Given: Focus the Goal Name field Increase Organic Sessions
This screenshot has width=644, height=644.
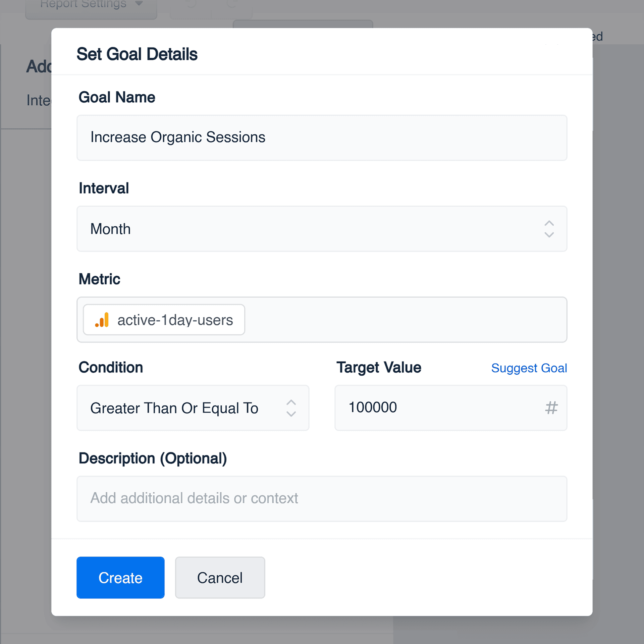Looking at the screenshot, I should click(x=322, y=138).
